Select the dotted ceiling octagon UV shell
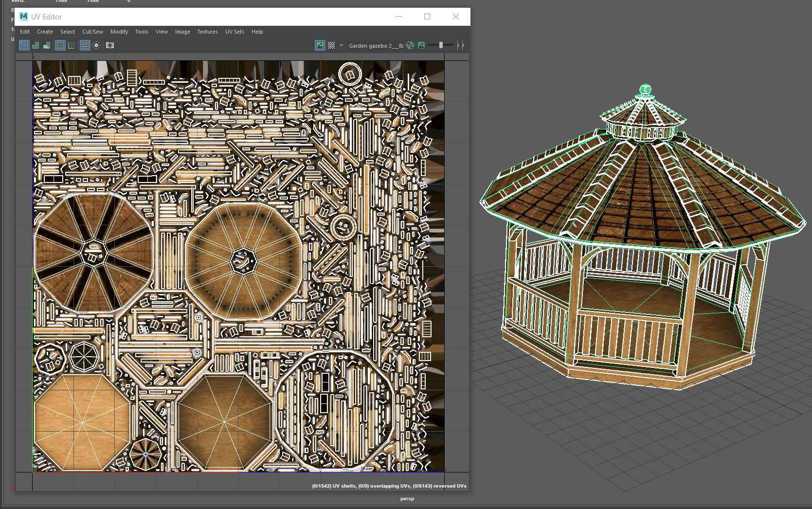 (243, 261)
